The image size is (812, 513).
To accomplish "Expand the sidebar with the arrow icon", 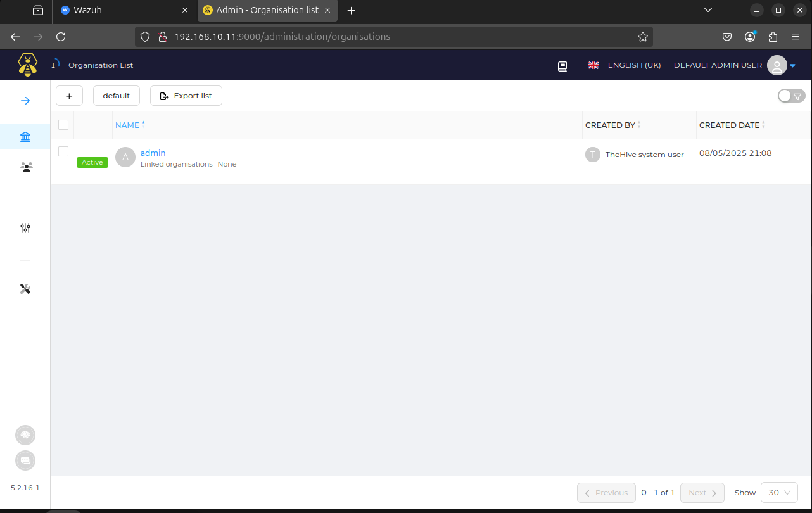I will [x=25, y=101].
